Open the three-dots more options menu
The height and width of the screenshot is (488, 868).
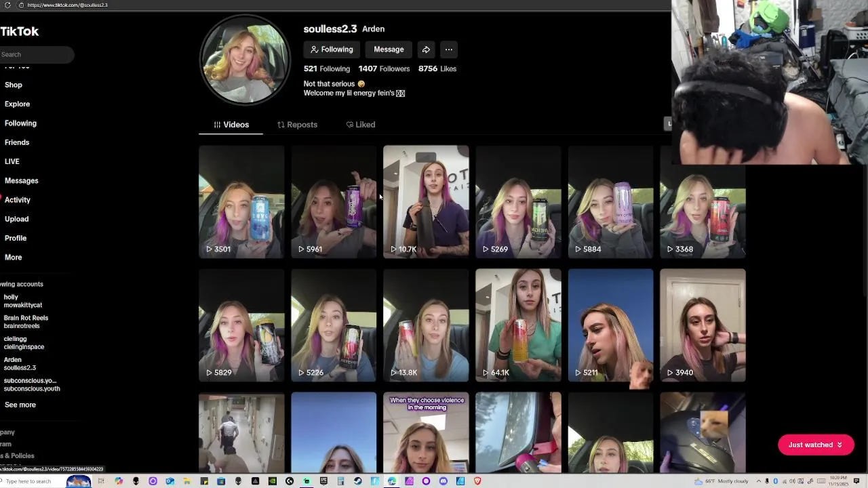(449, 49)
